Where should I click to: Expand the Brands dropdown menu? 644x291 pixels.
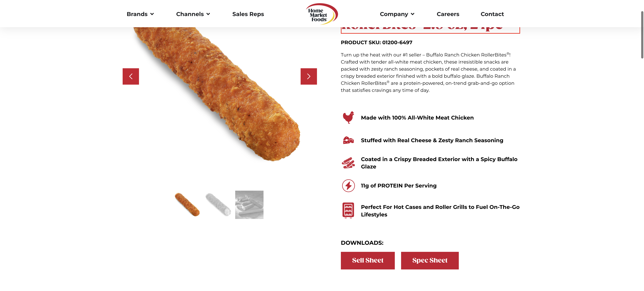point(140,14)
